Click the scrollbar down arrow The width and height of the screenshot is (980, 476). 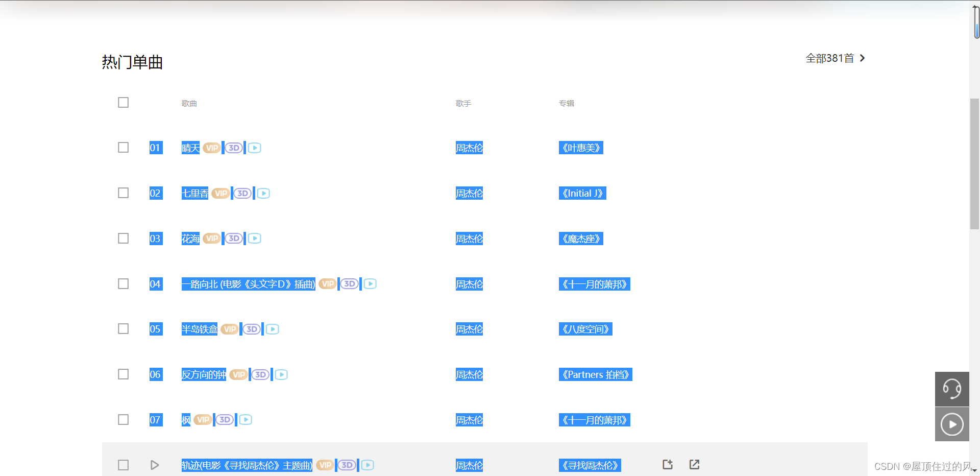[974, 471]
